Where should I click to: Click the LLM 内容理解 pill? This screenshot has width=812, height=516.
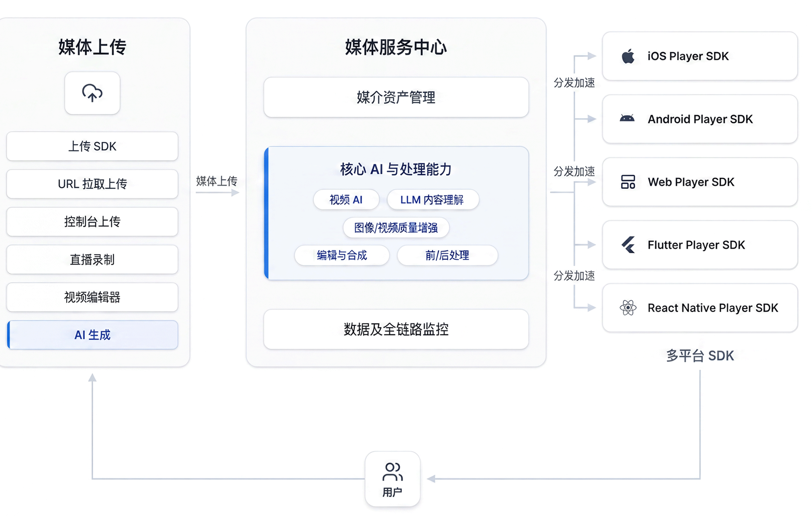coord(432,200)
